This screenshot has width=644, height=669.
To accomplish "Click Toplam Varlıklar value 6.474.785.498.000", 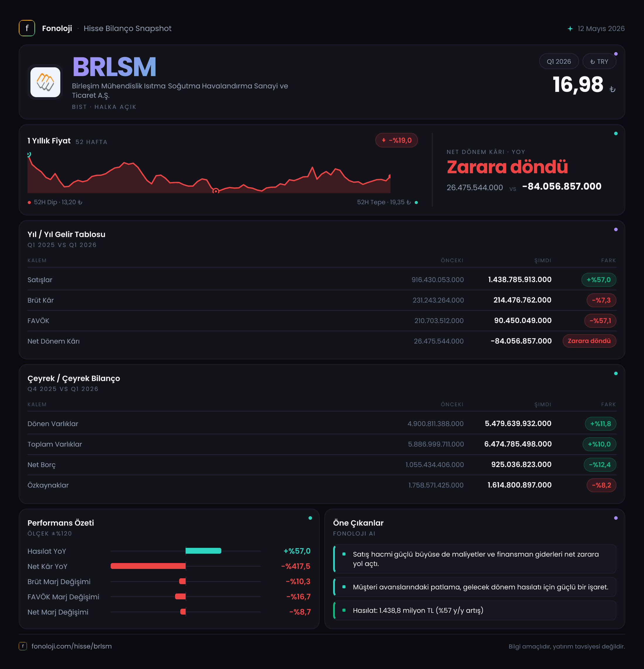I will (x=518, y=444).
